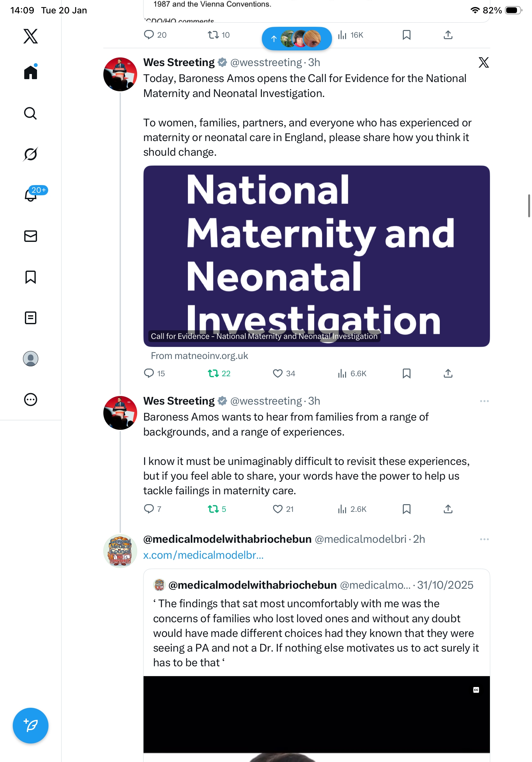
Task: Go to X logo home in sidebar
Action: click(31, 36)
